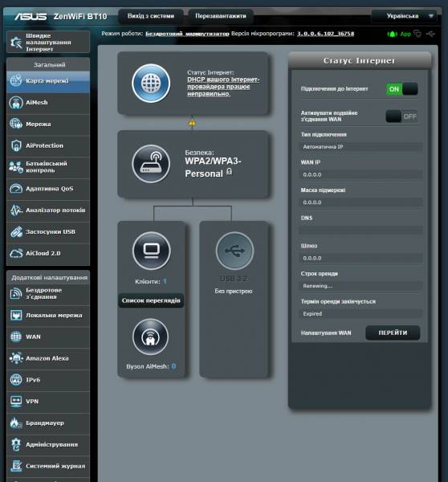
Task: Click ПЕРЕЙТИ button for WAN settings
Action: coord(393,333)
